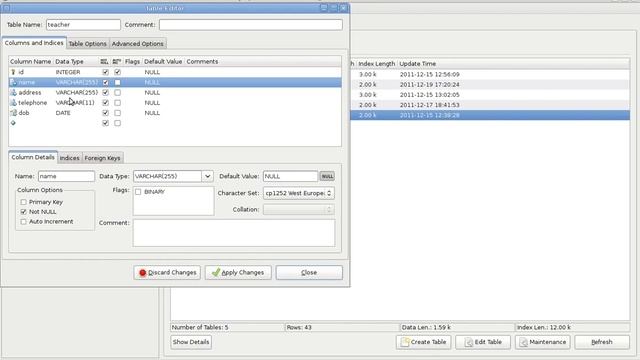640x360 pixels.
Task: Toggle Auto Increment checkbox for telephone row
Action: tap(118, 103)
